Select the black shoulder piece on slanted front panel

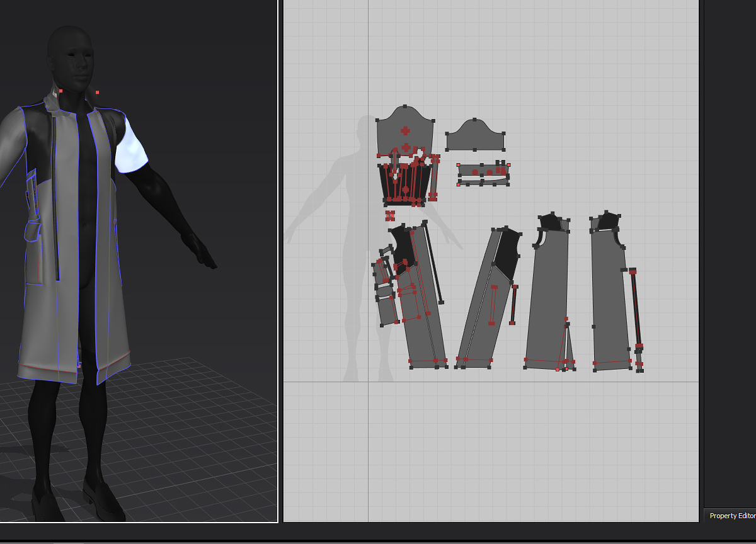pyautogui.click(x=507, y=253)
